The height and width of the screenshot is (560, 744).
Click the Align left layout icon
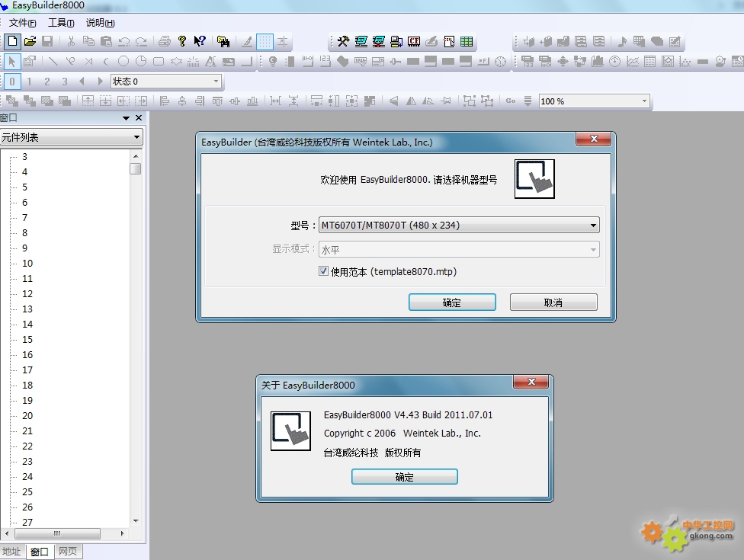[164, 101]
